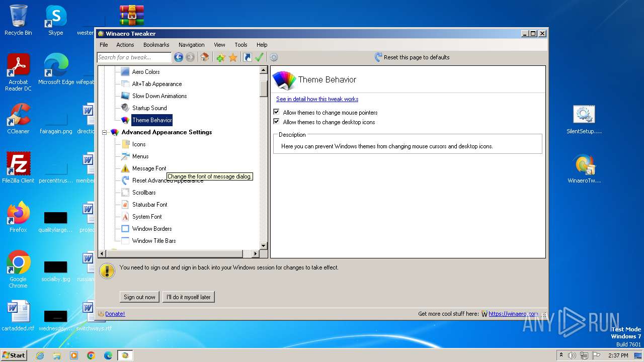Open the cartadded.rtf desktop document
The width and height of the screenshot is (644, 362).
pyautogui.click(x=18, y=316)
